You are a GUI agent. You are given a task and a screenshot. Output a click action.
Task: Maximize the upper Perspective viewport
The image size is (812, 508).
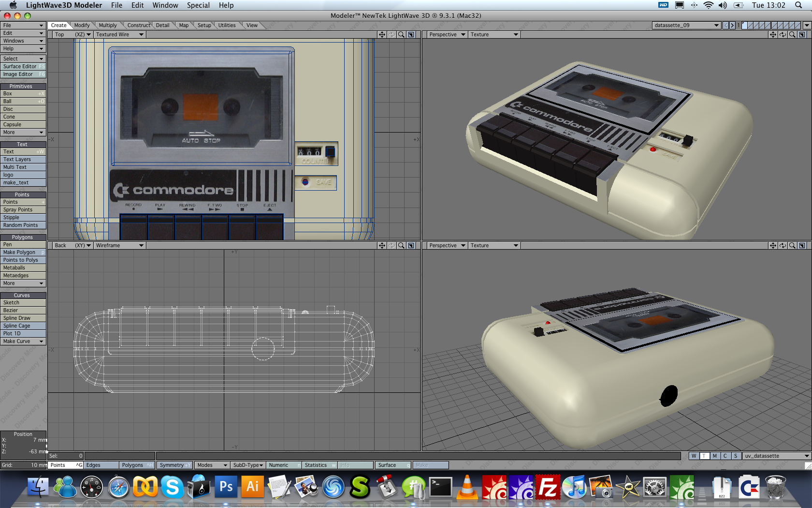coord(802,34)
